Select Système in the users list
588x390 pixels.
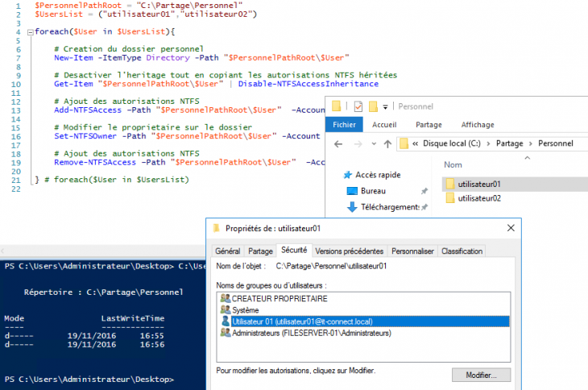[245, 310]
